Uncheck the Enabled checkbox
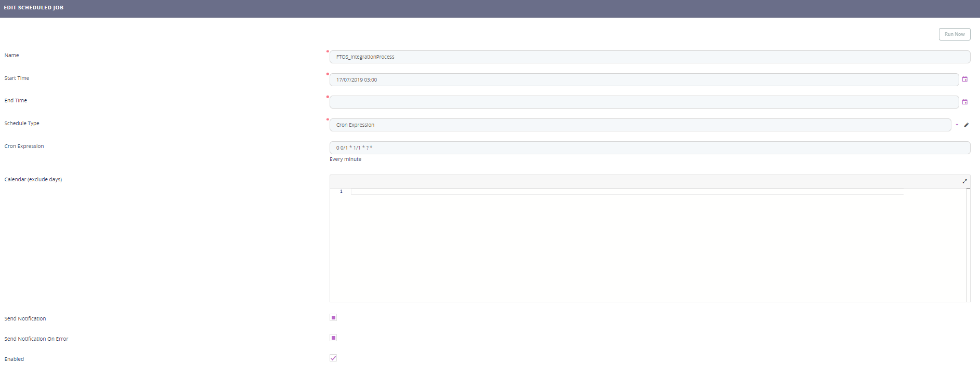This screenshot has width=980, height=375. [333, 358]
